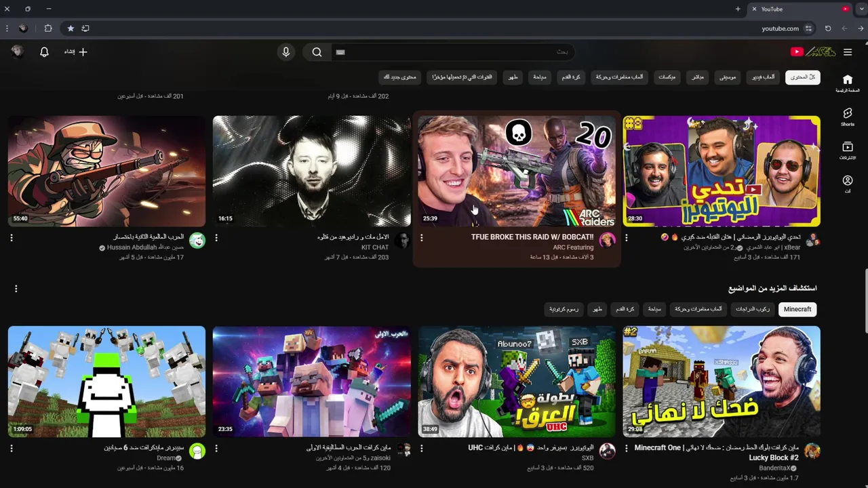Open the ARC Featuring channel link
868x488 pixels.
pyautogui.click(x=573, y=247)
